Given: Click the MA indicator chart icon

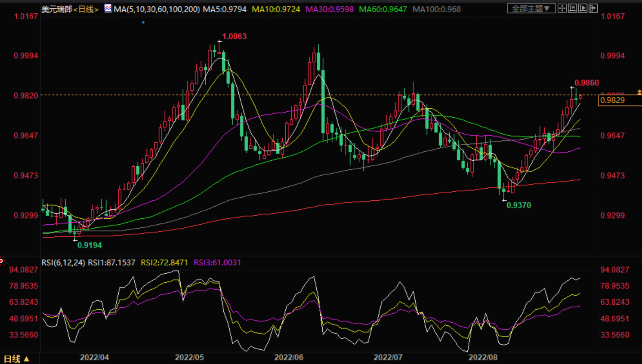Looking at the screenshot, I should tap(108, 8).
